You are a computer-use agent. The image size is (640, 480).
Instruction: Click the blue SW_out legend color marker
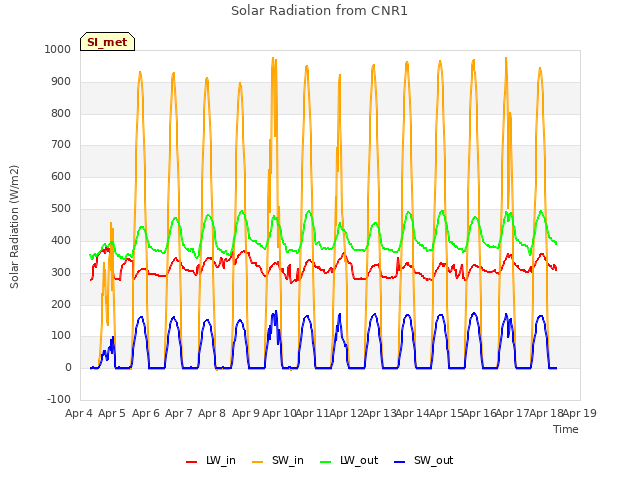click(x=400, y=462)
